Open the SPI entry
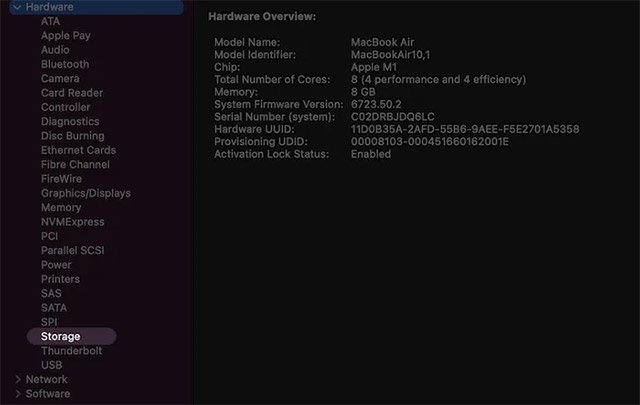Viewport: 640px width, 405px height. tap(49, 322)
